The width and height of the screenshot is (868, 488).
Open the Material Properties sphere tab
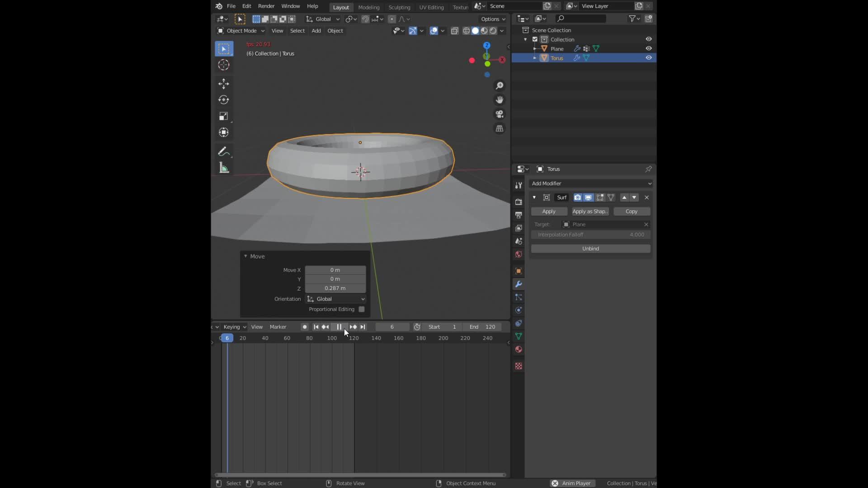tap(519, 349)
